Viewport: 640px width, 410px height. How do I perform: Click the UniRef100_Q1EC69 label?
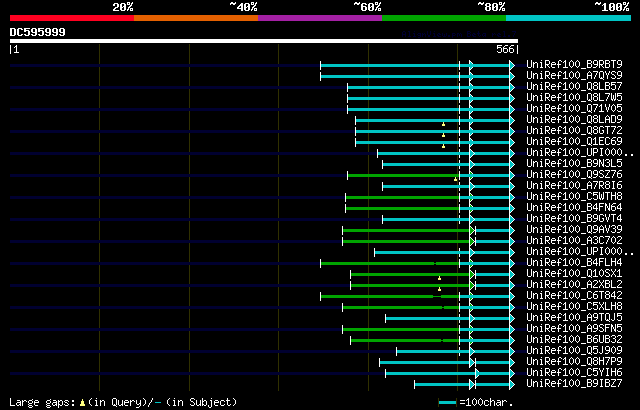click(x=574, y=141)
